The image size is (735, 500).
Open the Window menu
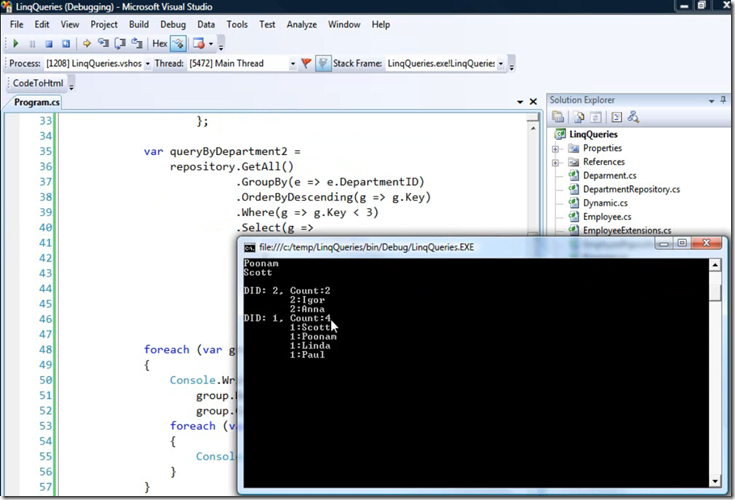tap(344, 24)
